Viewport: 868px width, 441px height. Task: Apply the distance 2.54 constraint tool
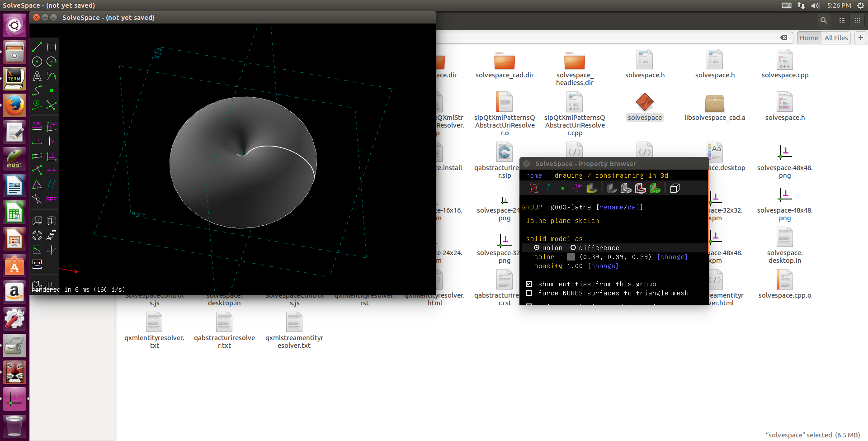coord(37,127)
